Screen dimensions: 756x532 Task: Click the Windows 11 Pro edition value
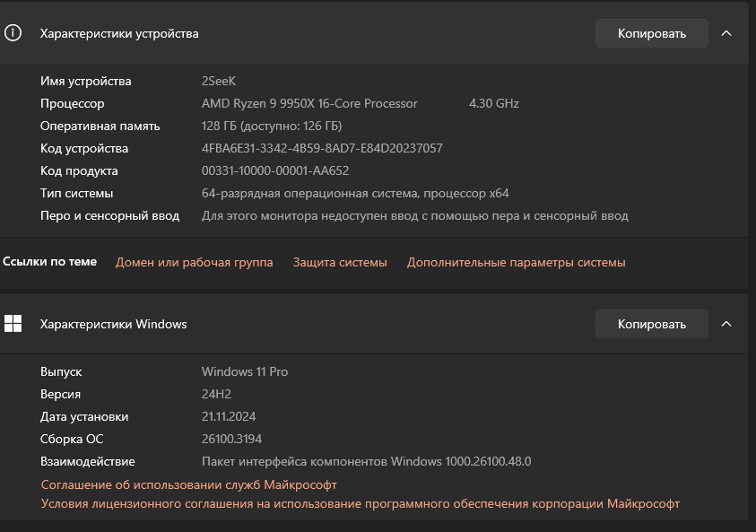point(245,371)
